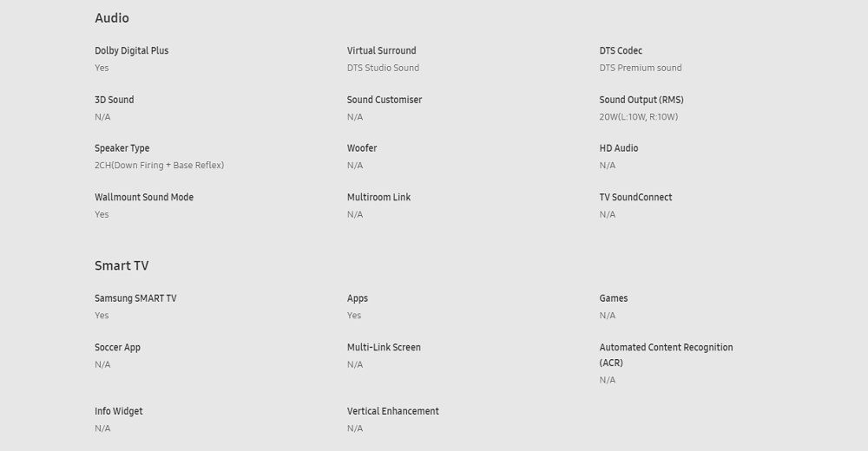This screenshot has width=868, height=451.
Task: Select the DTS Codec label
Action: click(x=621, y=50)
